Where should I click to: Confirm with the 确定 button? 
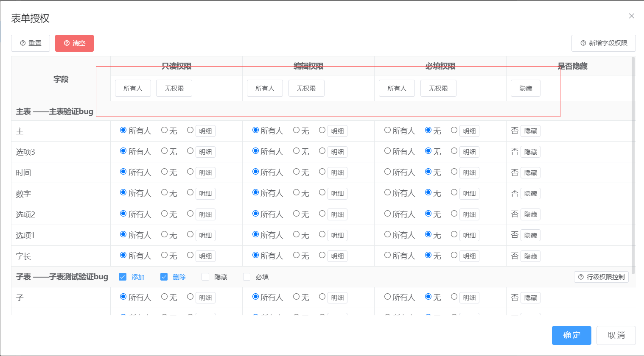[x=571, y=335]
